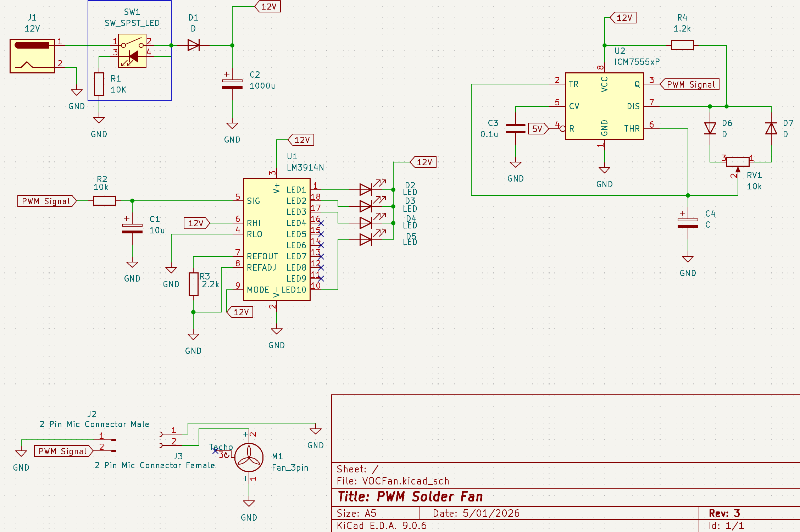
Task: Click GND symbol below fan M1
Action: (249, 504)
